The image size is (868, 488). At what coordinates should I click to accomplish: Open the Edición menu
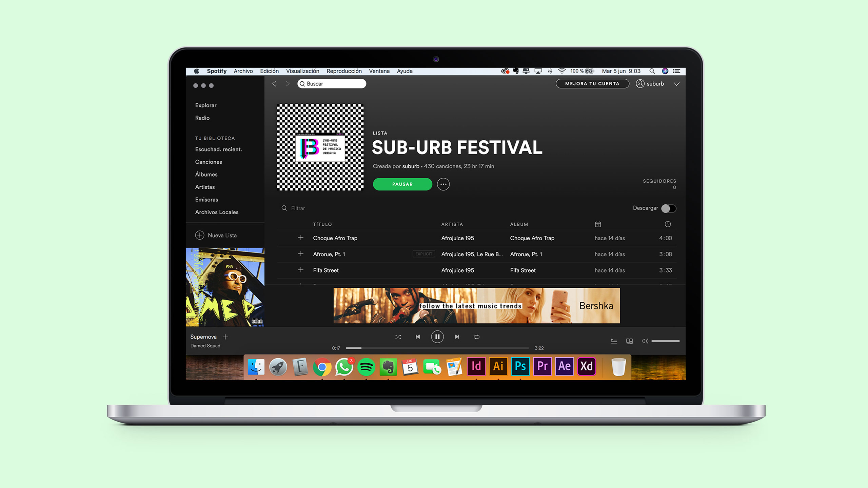269,71
